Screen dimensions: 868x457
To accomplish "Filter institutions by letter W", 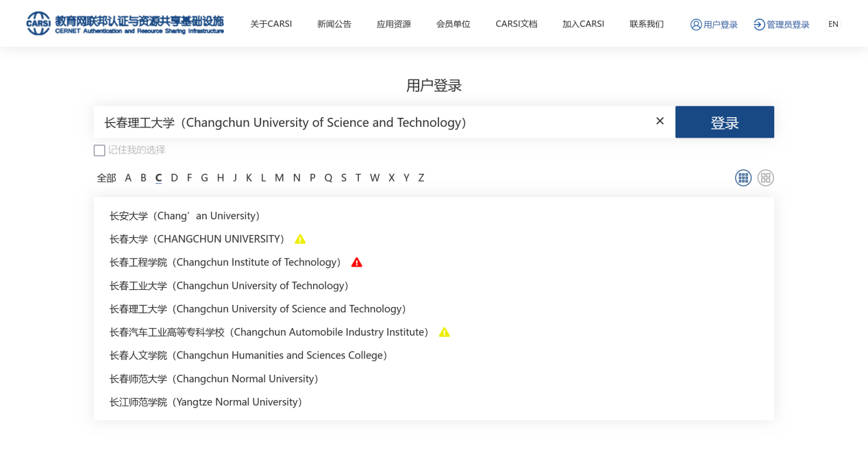I will click(375, 178).
